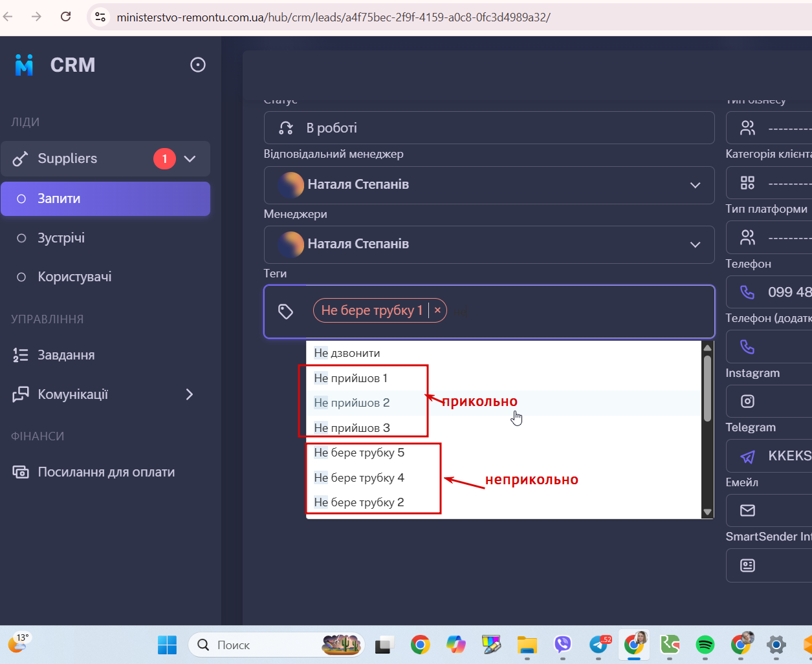Click the Телефон handset icon
The height and width of the screenshot is (664, 812).
(x=748, y=292)
